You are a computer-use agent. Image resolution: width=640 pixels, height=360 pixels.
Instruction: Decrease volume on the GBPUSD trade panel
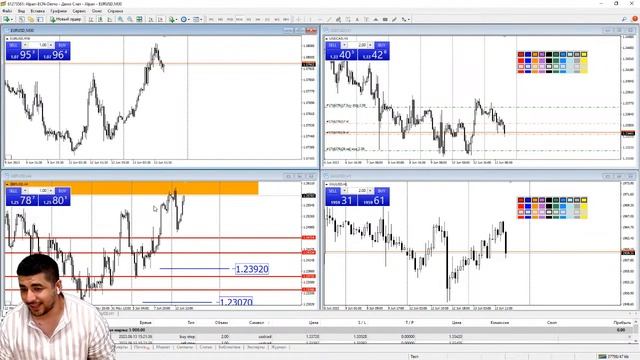[x=25, y=191]
